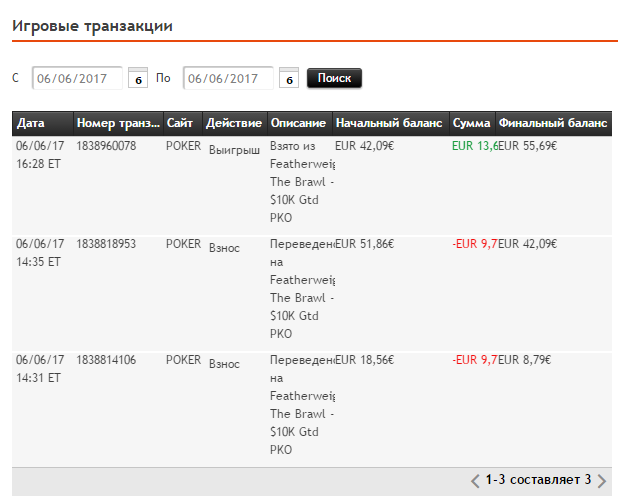Click the start date field after С
618x503 pixels.
click(77, 78)
